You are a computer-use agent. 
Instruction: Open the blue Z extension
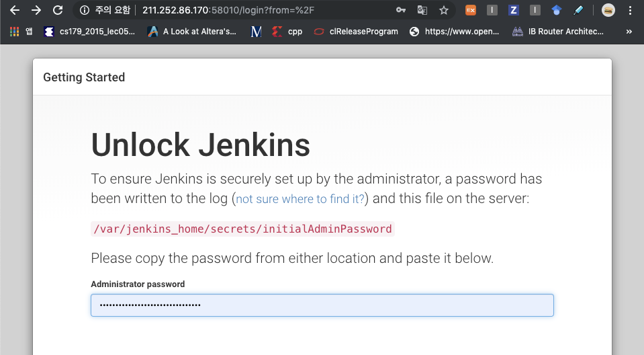[x=514, y=10]
